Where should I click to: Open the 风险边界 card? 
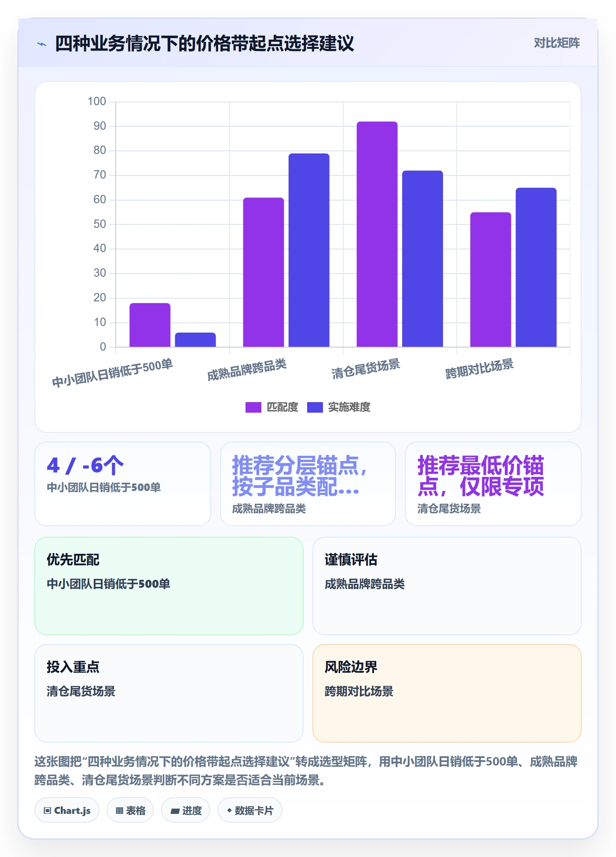[x=447, y=693]
